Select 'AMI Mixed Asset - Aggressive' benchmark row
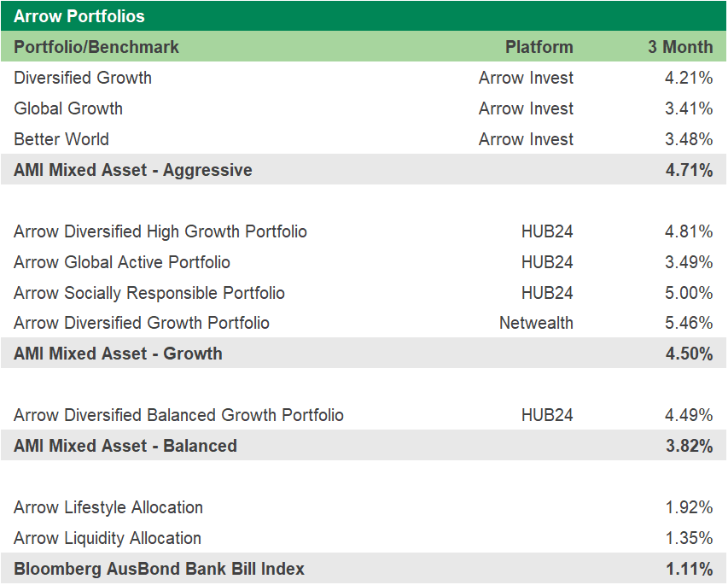 [x=364, y=170]
